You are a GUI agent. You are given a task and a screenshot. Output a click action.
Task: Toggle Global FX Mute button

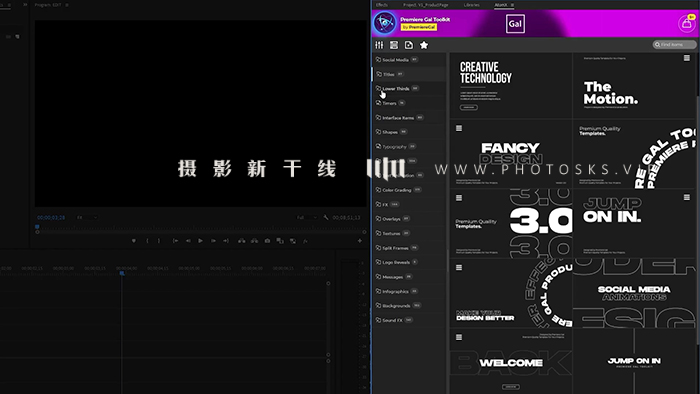(305, 241)
